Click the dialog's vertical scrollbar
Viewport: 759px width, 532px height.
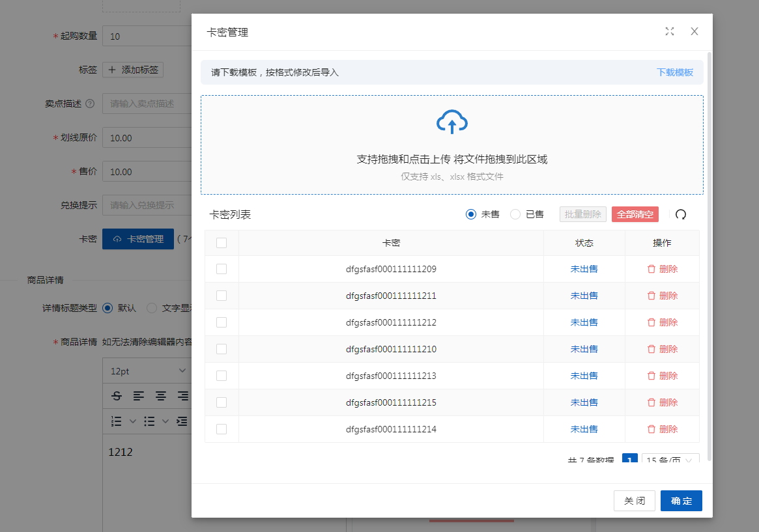[x=709, y=260]
